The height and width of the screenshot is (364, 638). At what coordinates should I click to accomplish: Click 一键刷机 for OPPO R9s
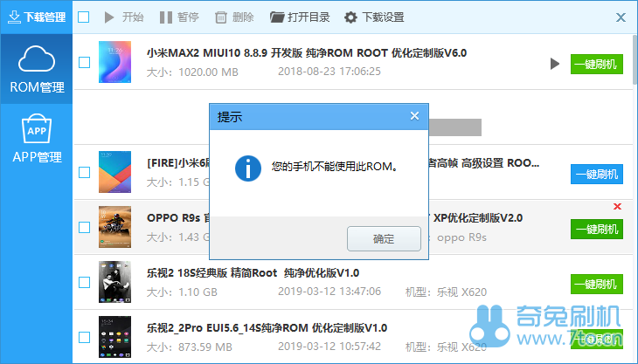597,229
